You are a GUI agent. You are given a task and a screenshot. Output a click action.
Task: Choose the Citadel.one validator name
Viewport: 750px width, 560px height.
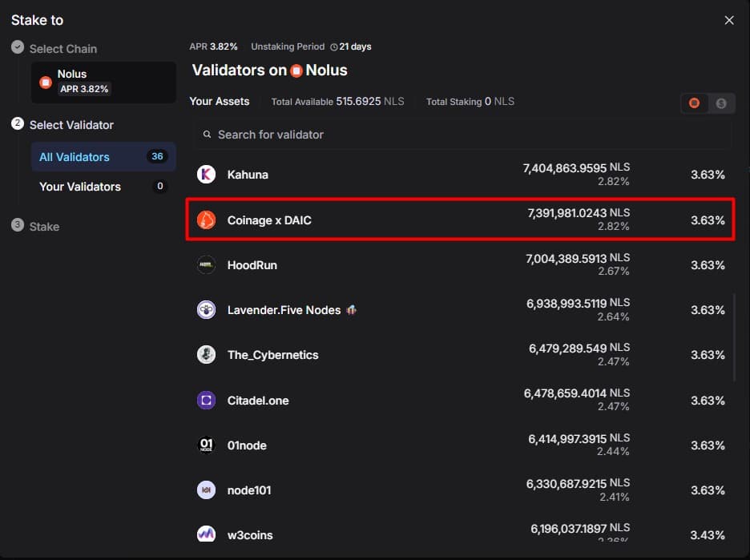coord(258,401)
